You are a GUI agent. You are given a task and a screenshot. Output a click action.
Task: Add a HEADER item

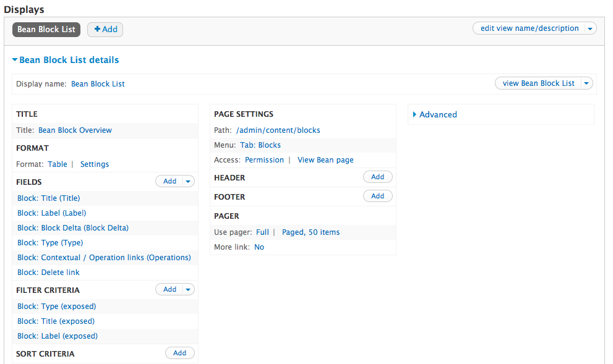pos(378,177)
